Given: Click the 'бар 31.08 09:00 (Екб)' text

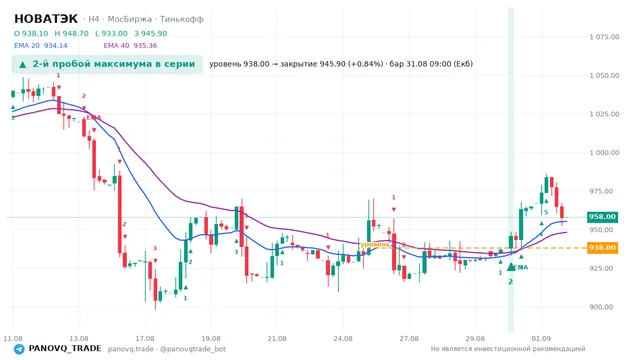Looking at the screenshot, I should [x=431, y=64].
